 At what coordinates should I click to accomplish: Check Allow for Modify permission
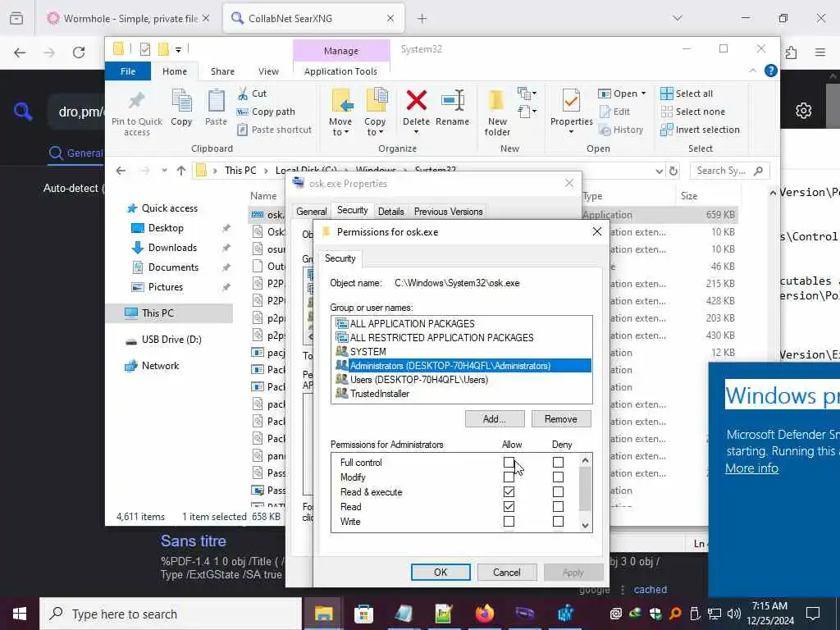(509, 477)
